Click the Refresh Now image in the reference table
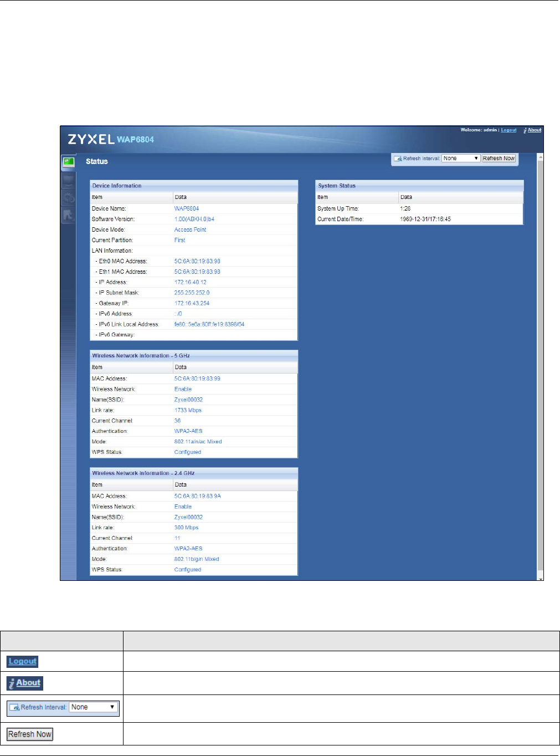Image resolution: width=560 pixels, height=756 pixels. point(30,734)
